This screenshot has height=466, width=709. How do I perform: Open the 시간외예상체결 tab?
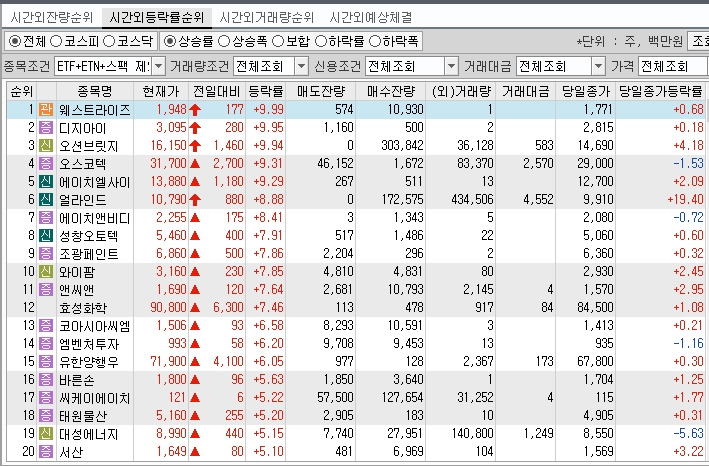coord(370,18)
